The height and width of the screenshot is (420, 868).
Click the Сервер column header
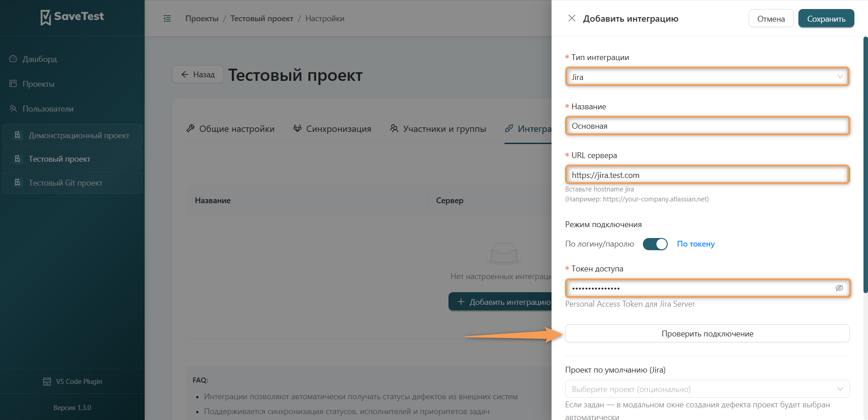(450, 201)
